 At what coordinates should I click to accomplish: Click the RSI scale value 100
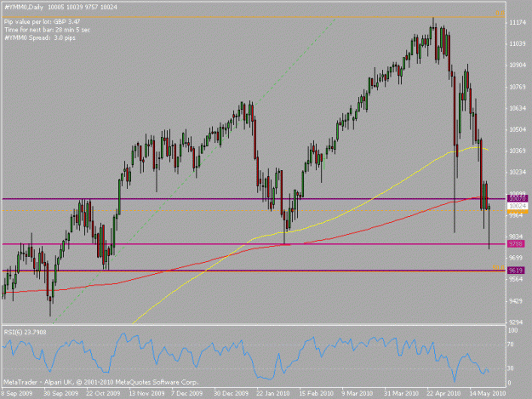tap(513, 330)
